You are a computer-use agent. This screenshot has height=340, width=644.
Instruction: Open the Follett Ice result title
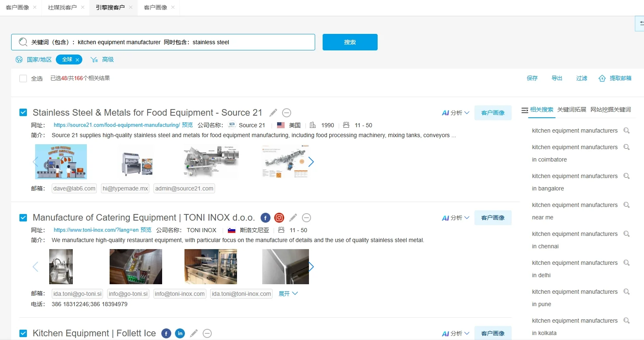pos(94,333)
